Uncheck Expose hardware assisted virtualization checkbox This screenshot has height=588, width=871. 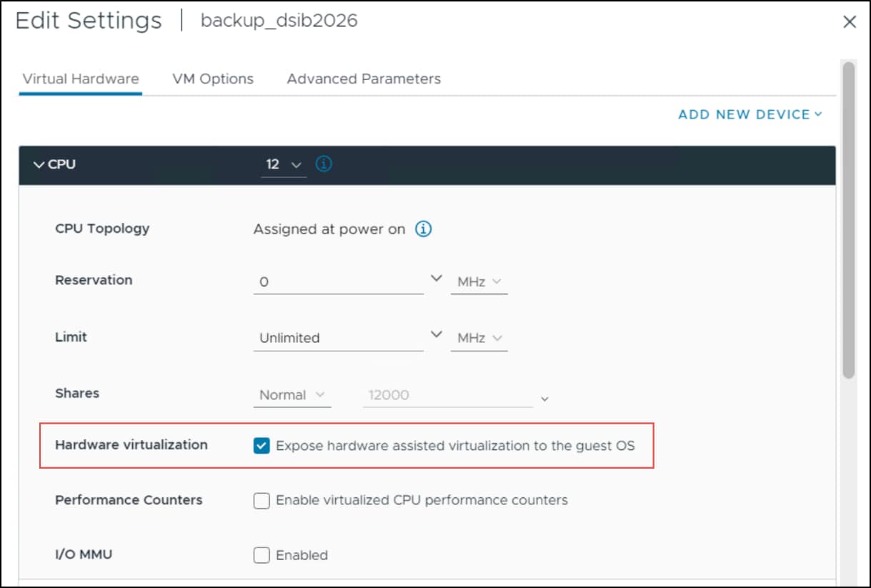point(262,446)
